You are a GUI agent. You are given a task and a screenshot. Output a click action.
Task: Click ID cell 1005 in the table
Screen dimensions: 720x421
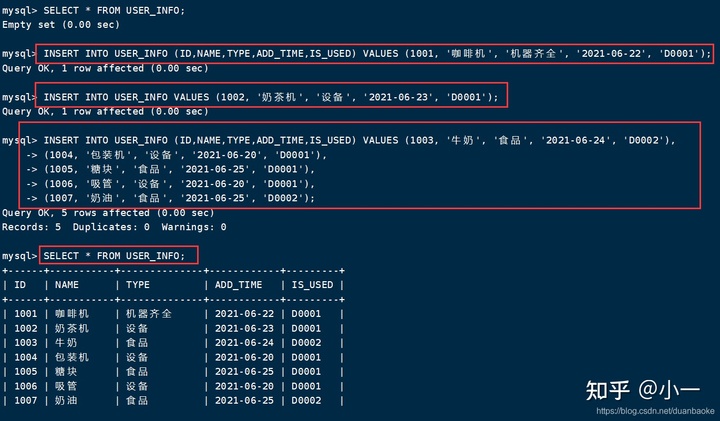coord(26,372)
